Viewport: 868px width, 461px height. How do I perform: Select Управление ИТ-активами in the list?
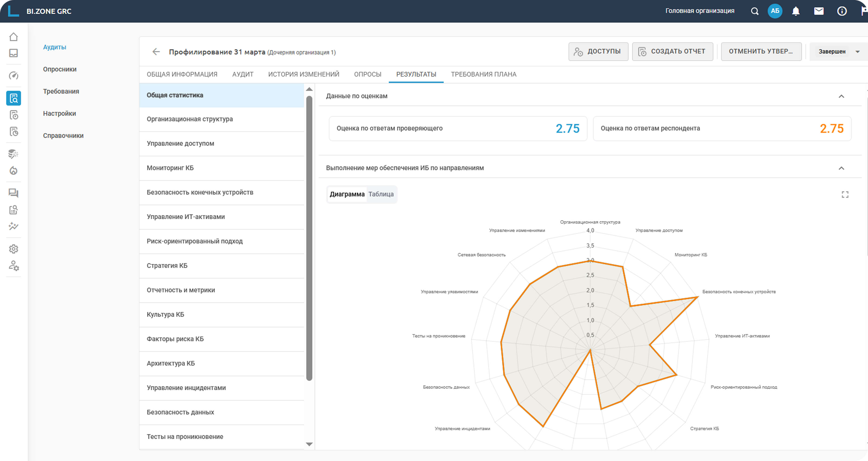pos(222,217)
